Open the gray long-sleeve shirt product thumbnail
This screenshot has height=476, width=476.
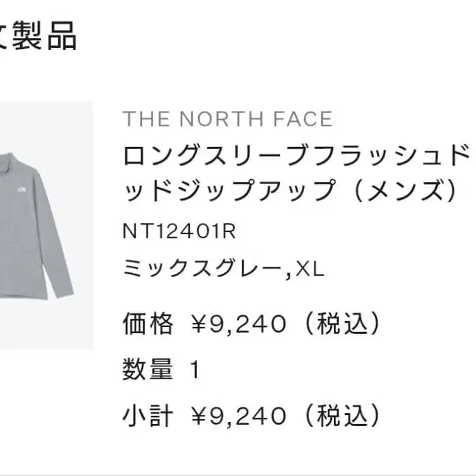[x=46, y=225]
